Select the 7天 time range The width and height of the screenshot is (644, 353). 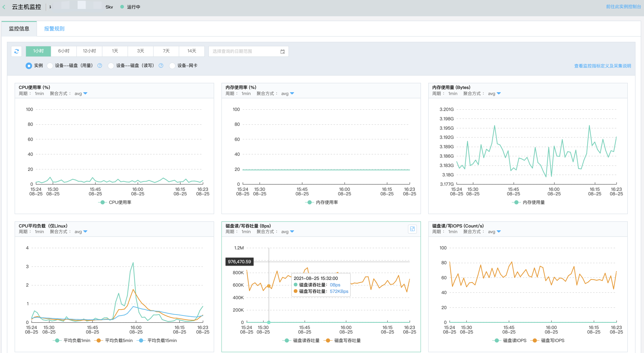[x=166, y=51]
